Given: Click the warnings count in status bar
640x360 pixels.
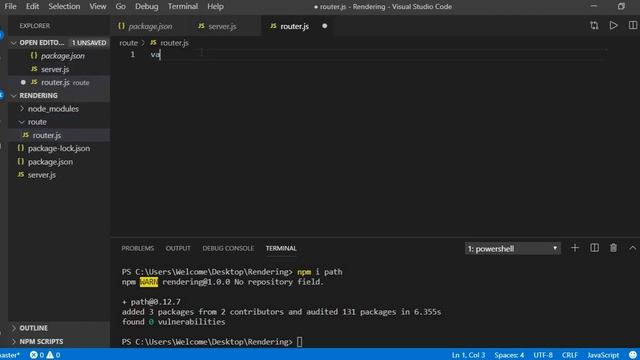Looking at the screenshot, I should click(x=53, y=355).
